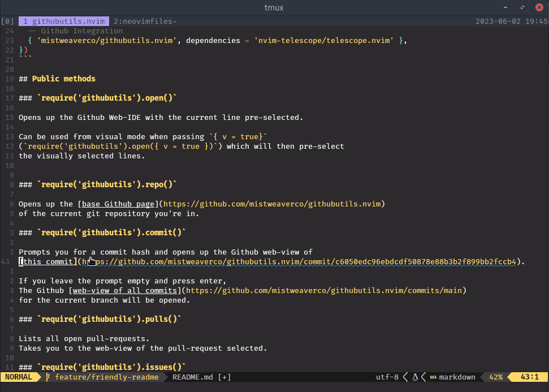Click the 43:1 cursor position indicator
549x392 pixels.
[x=529, y=377]
